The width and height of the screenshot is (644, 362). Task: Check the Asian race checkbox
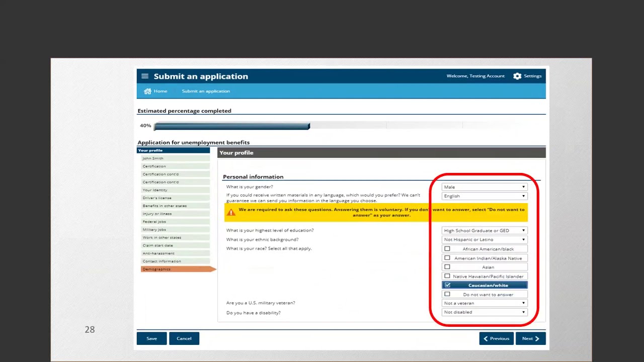(x=447, y=267)
